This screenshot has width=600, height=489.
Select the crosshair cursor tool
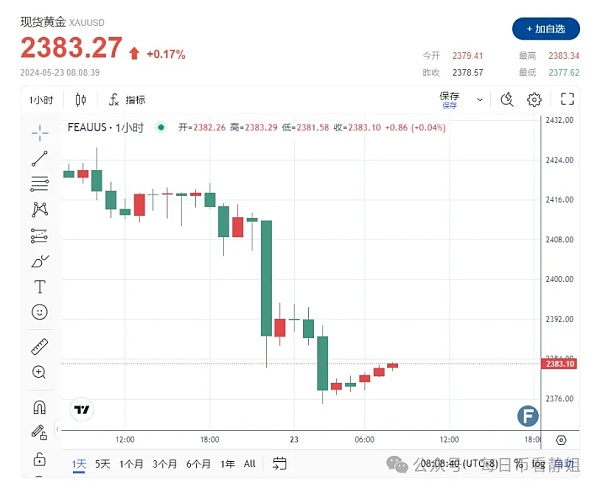tap(40, 132)
